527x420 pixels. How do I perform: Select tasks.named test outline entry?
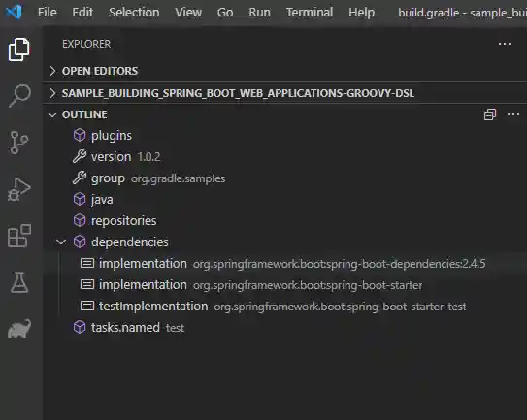click(284, 327)
